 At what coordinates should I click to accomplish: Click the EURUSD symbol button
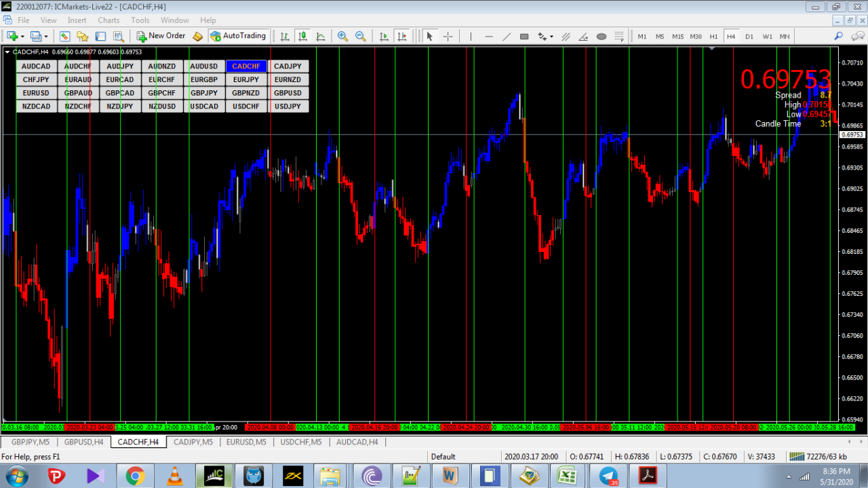pos(36,93)
